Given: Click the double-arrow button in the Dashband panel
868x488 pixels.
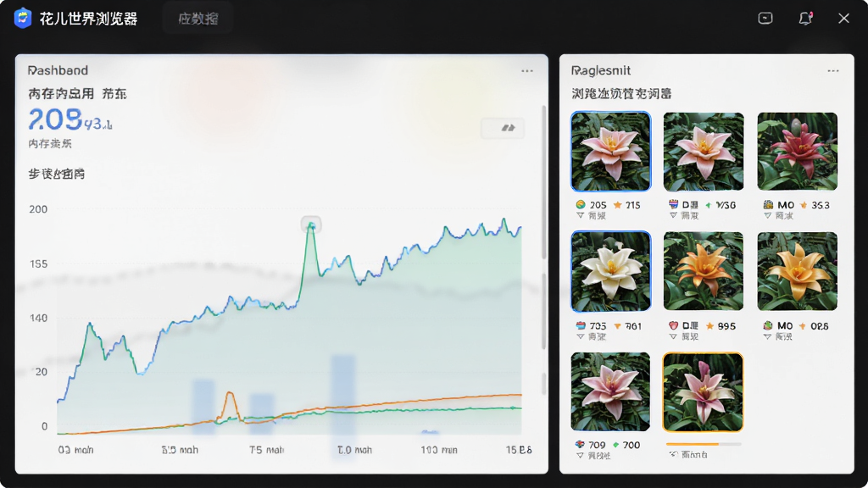Looking at the screenshot, I should pos(503,129).
